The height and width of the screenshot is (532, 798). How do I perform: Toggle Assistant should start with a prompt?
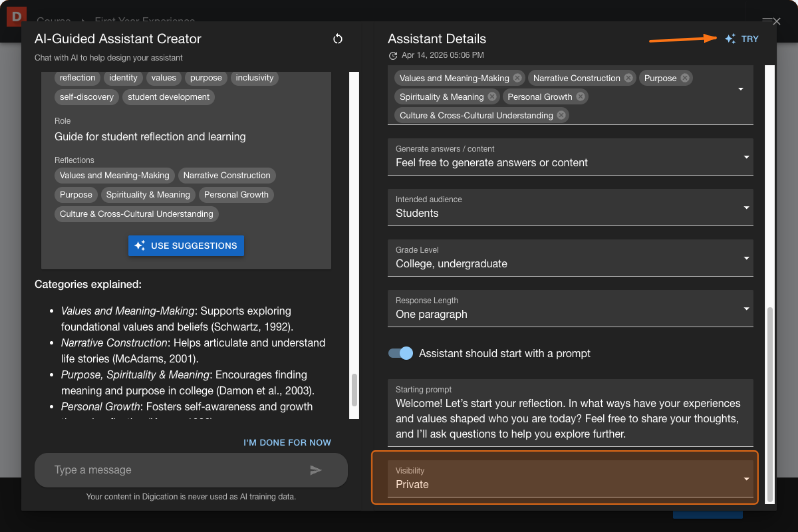[401, 353]
